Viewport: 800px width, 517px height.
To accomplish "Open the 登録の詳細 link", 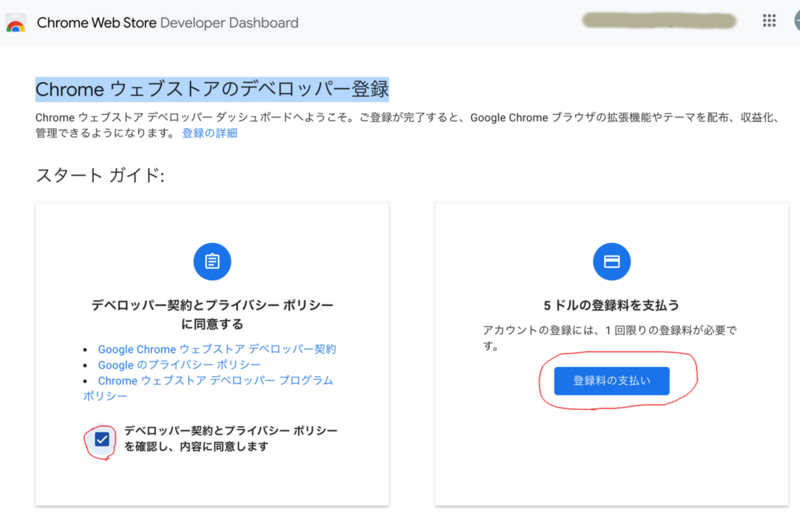I will (x=210, y=133).
